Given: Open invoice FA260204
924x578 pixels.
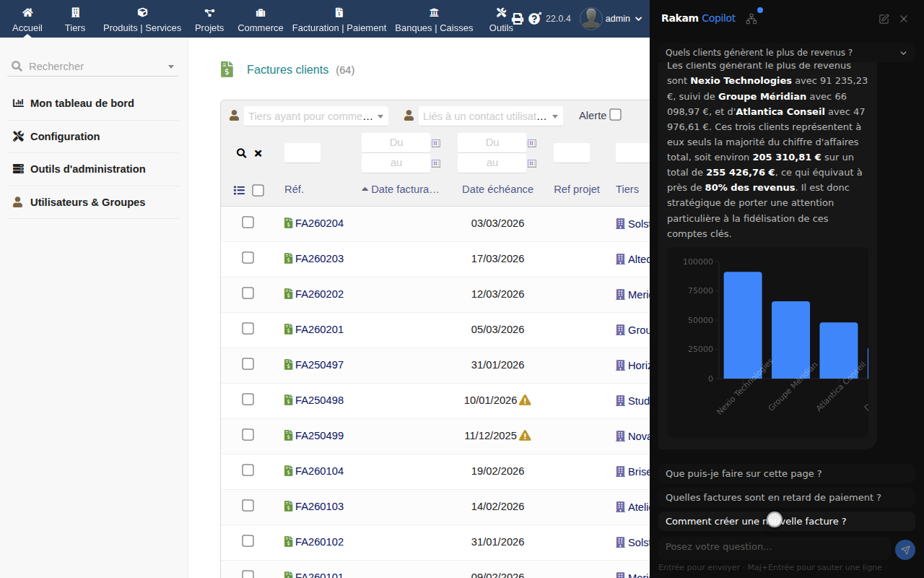Looking at the screenshot, I should (x=319, y=223).
